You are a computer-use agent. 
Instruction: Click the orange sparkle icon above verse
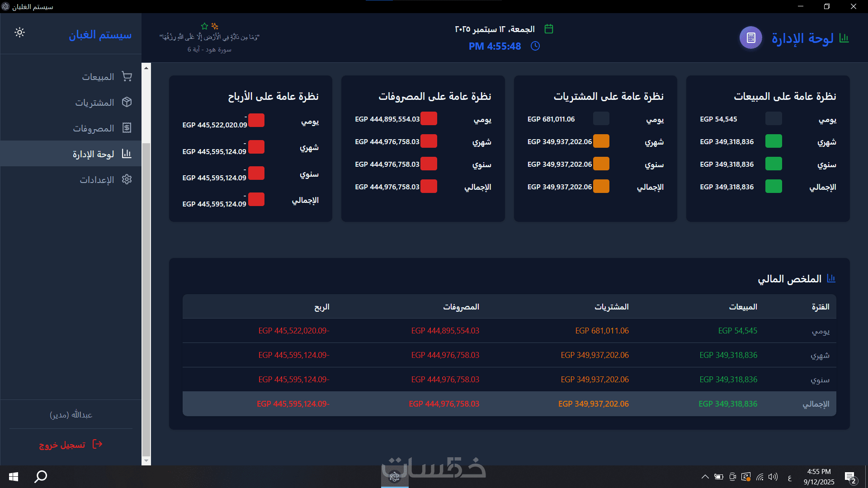215,26
